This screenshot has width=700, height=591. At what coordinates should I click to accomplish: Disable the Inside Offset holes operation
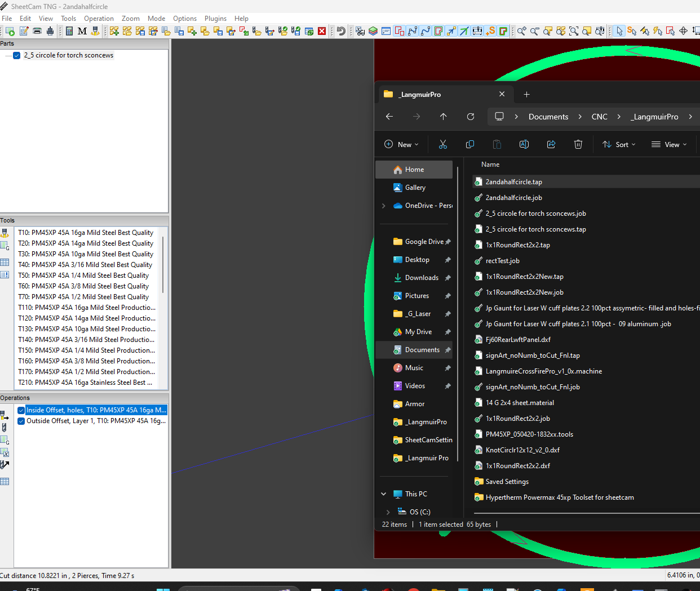pos(21,410)
